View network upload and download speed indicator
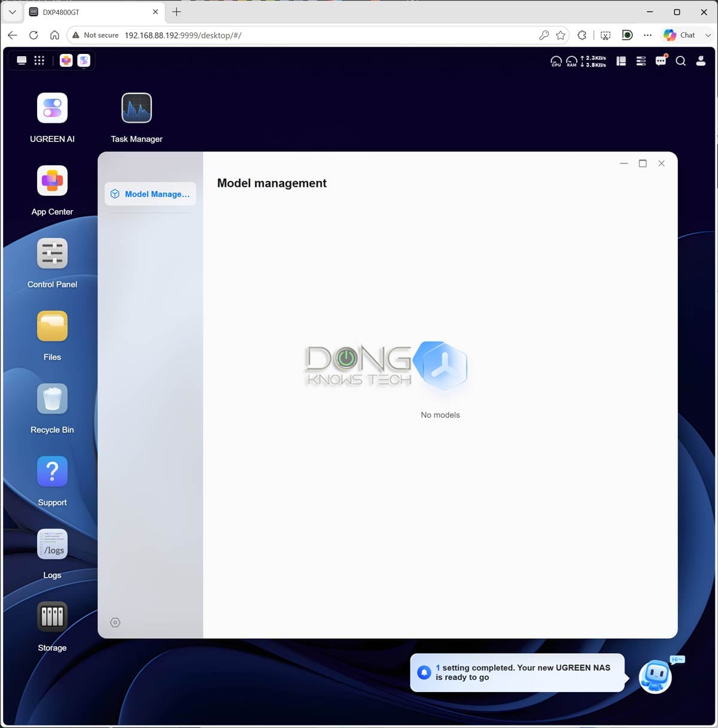Screen dimensions: 718x728 594,61
